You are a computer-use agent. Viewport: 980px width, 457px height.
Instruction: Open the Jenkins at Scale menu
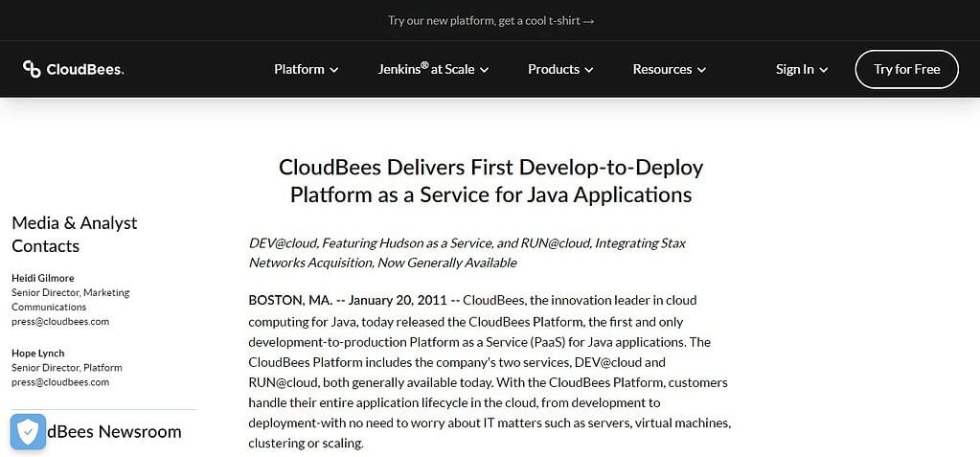[x=433, y=69]
